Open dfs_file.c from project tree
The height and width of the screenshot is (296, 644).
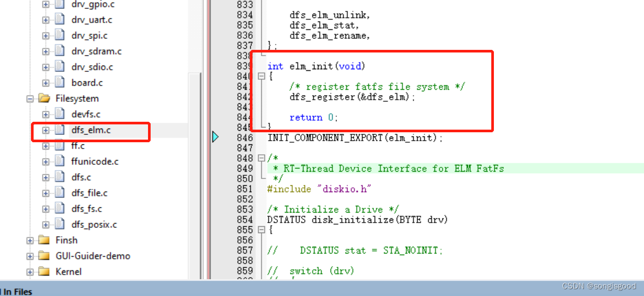pyautogui.click(x=89, y=193)
